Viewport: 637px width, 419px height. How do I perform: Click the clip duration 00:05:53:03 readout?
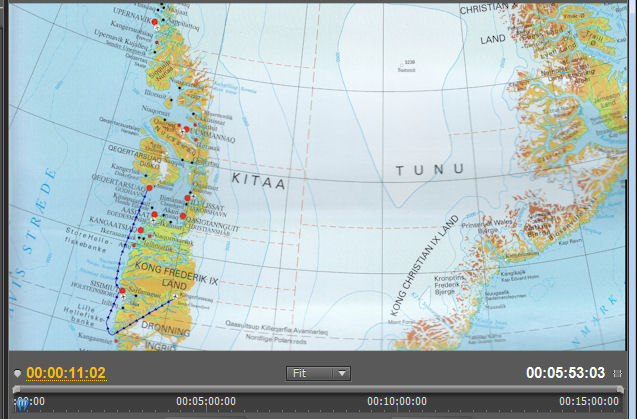pos(565,374)
